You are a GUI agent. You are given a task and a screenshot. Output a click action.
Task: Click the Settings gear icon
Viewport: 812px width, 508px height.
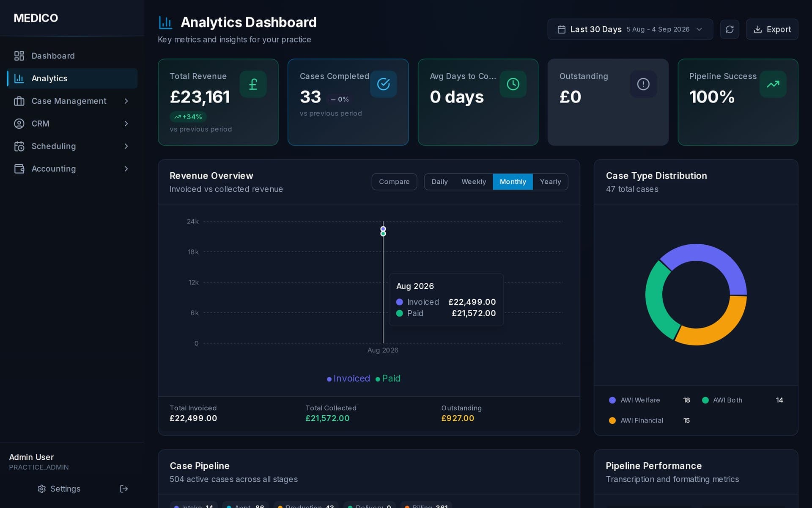(41, 489)
